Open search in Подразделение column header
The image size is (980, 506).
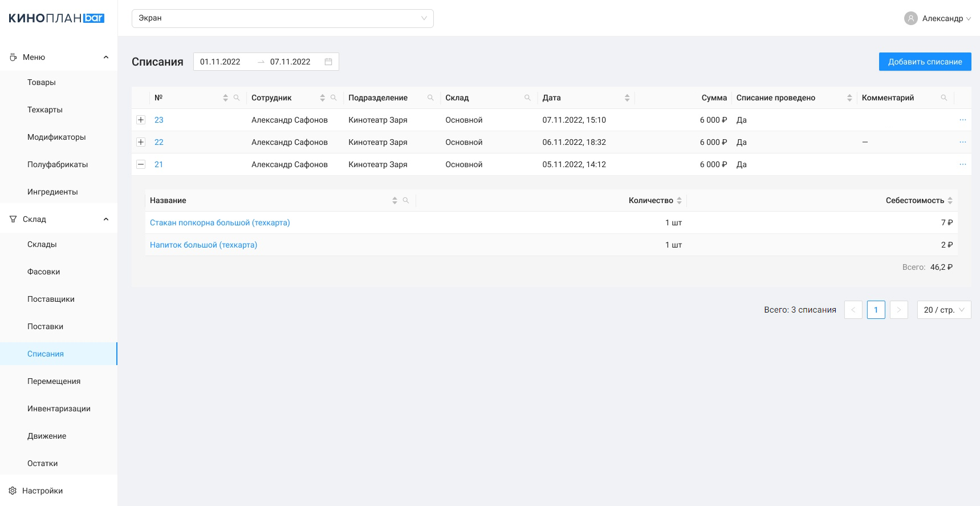430,98
